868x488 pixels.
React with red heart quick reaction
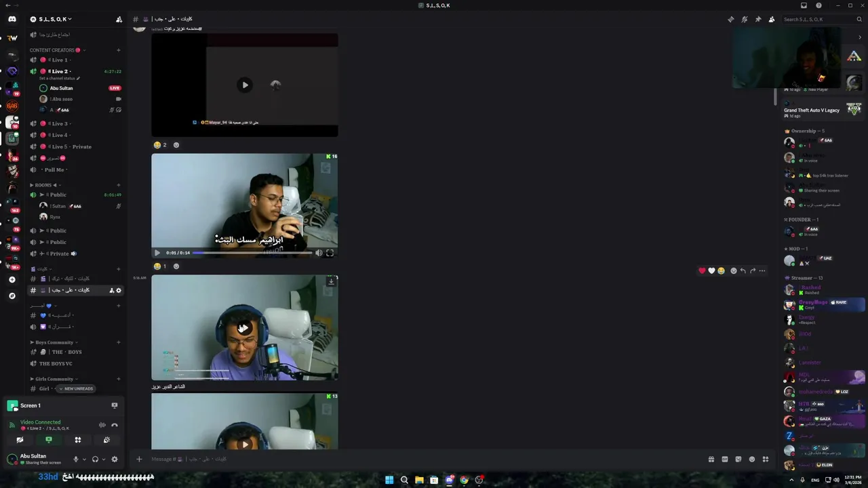point(702,270)
